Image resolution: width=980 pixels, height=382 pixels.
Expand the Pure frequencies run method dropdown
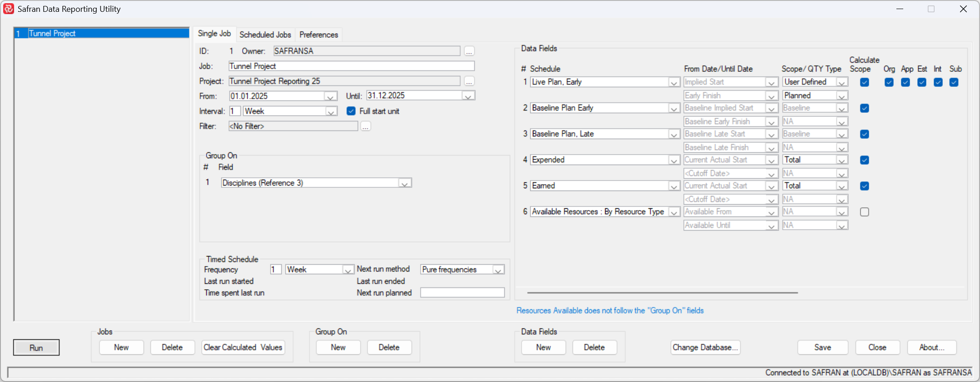point(498,270)
